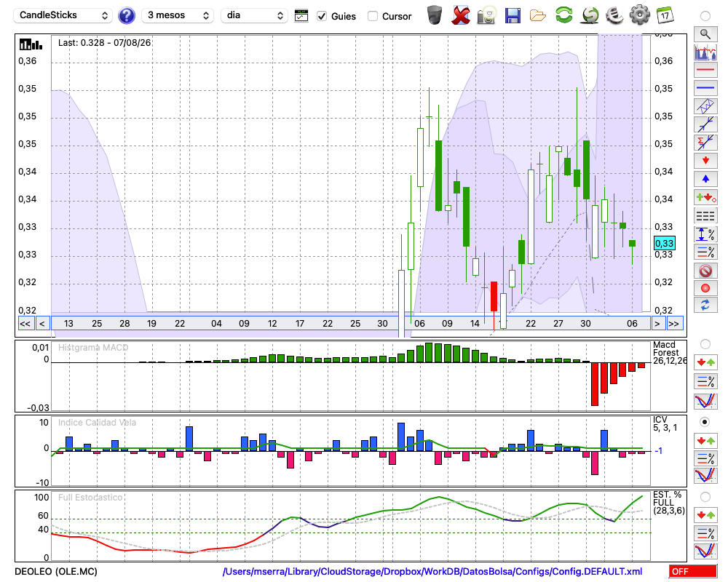Viewport: 728px width, 582px height.
Task: Open the CandleSticks chart type dropdown
Action: click(63, 15)
